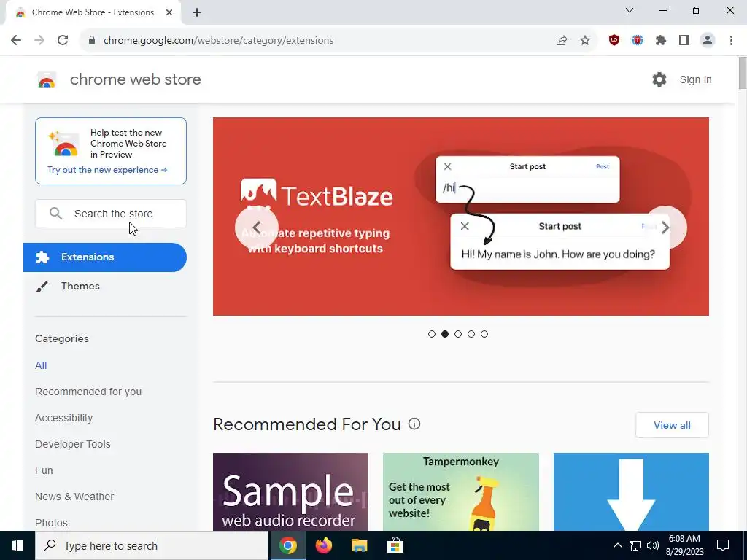Close the Chrome Web Store tab
This screenshot has width=747, height=560.
(x=169, y=12)
